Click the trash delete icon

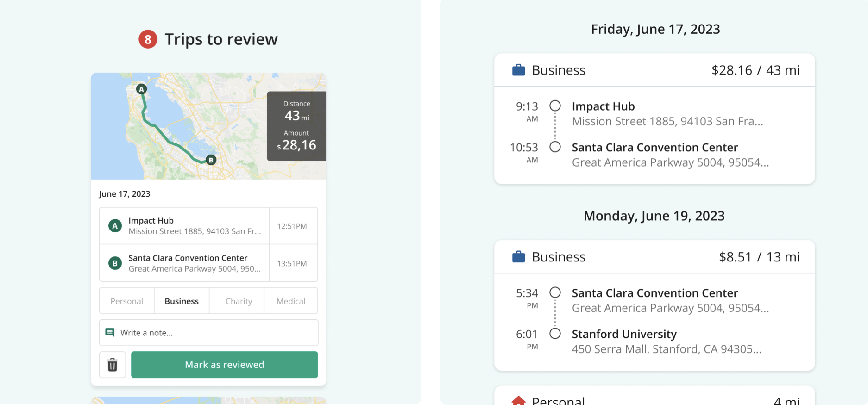tap(113, 365)
